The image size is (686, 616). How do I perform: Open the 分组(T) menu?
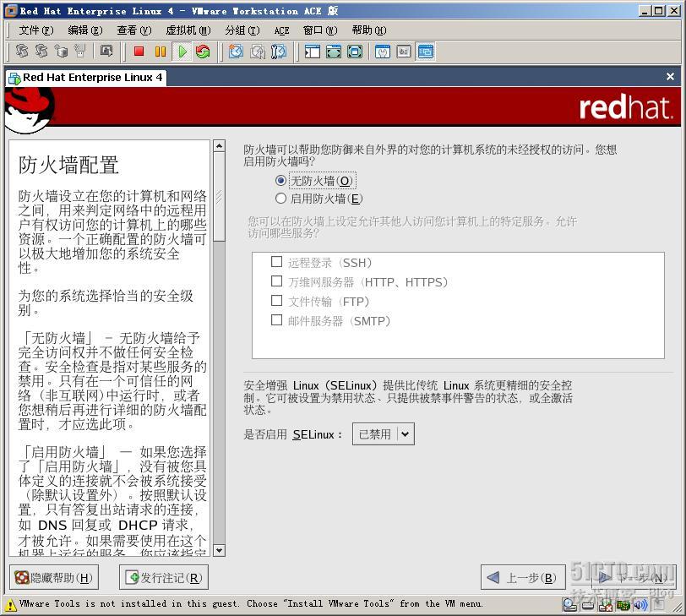[x=242, y=30]
